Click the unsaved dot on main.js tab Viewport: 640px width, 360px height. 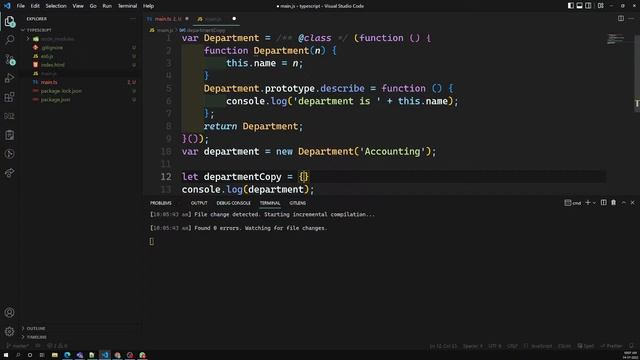pos(234,19)
